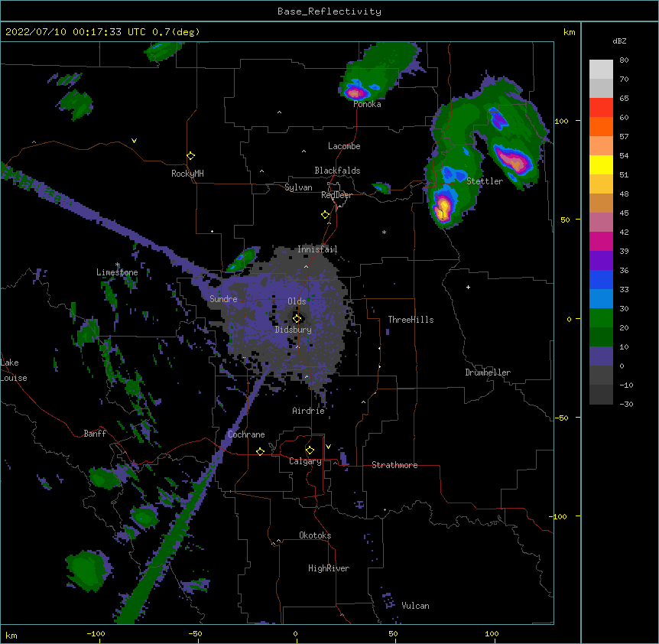Viewport: 659px width, 644px height.
Task: Click the ThreeHills label
Action: coord(411,320)
